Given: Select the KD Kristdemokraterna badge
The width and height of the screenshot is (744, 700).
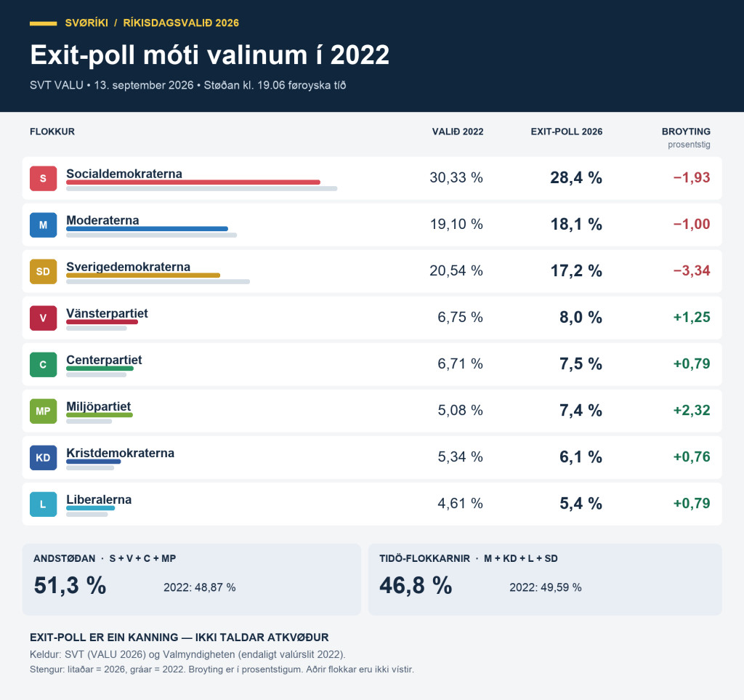Looking at the screenshot, I should point(43,457).
